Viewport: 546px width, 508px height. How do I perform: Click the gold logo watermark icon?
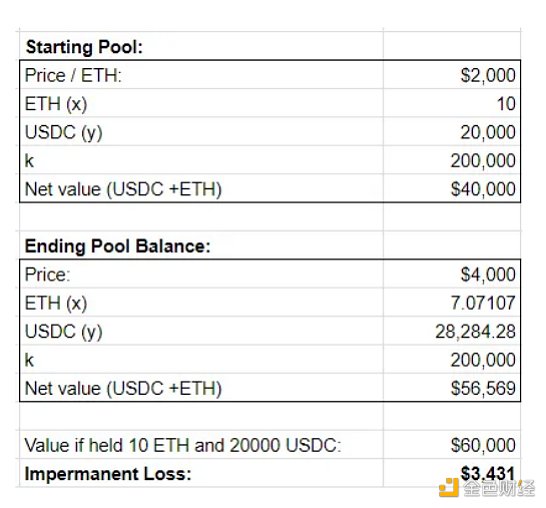point(449,487)
